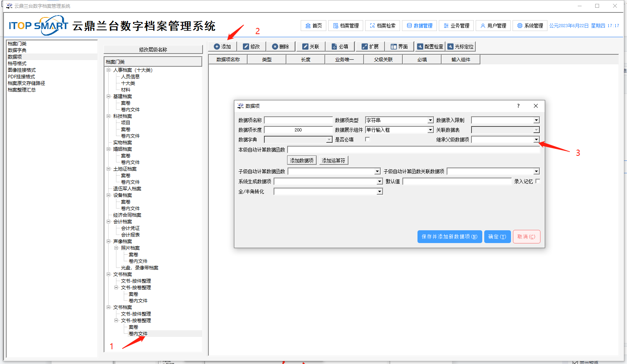
Task: Click the 取消 button in dialog
Action: point(526,236)
